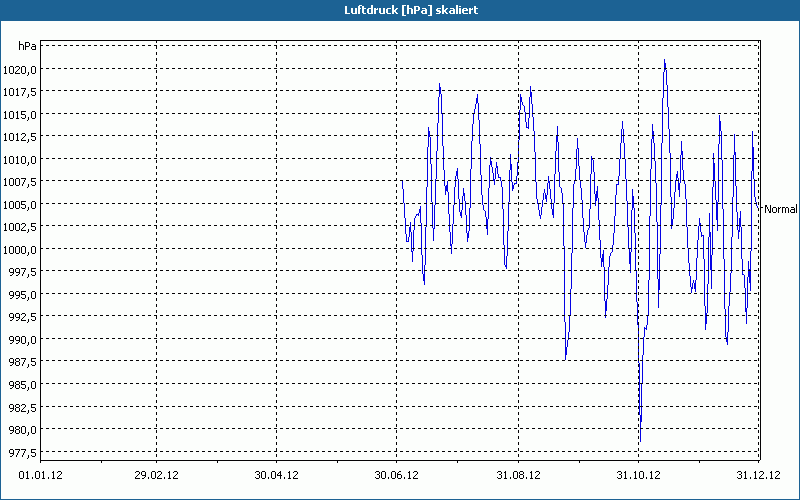The image size is (800, 500).
Task: Select the 31.08.12 date label
Action: pos(518,476)
